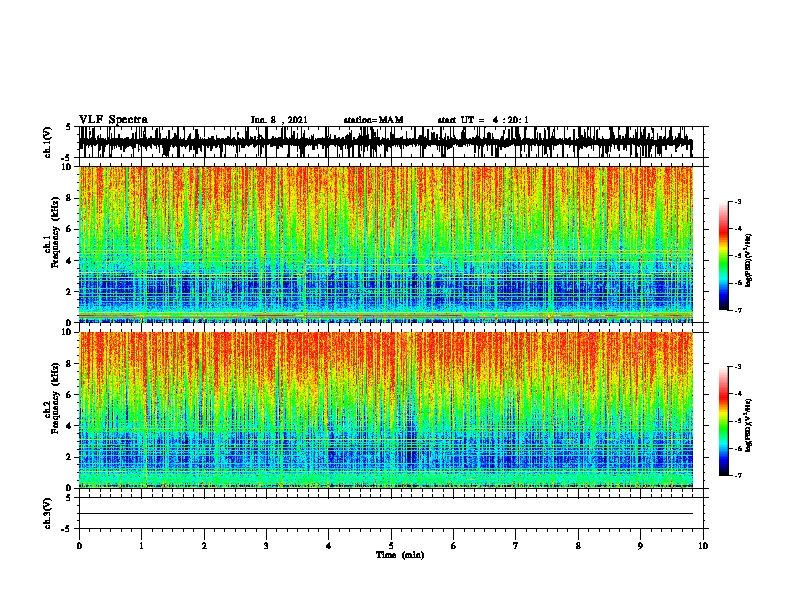792x612 pixels.
Task: Click inside the ch.1 spectrogram panel
Action: pyautogui.click(x=386, y=244)
